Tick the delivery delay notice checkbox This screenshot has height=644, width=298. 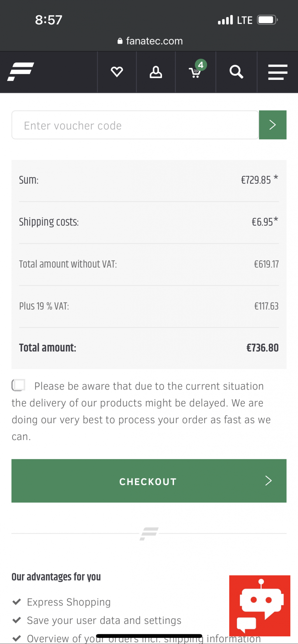[x=19, y=385]
